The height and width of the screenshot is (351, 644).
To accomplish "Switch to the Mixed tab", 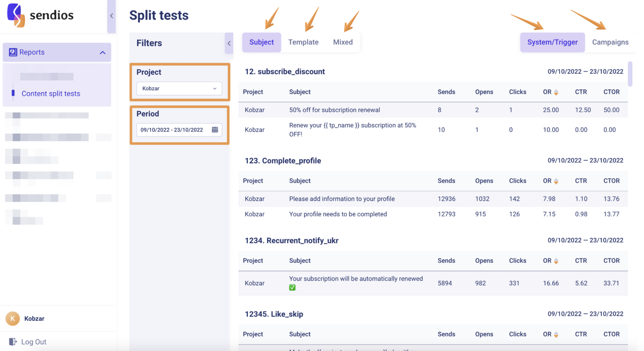I will click(343, 42).
